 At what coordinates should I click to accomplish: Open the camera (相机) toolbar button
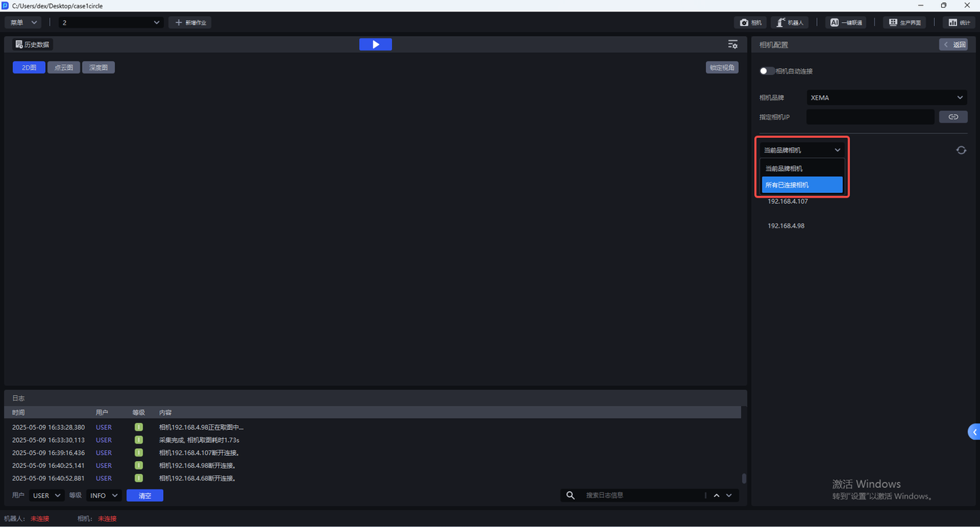[750, 23]
